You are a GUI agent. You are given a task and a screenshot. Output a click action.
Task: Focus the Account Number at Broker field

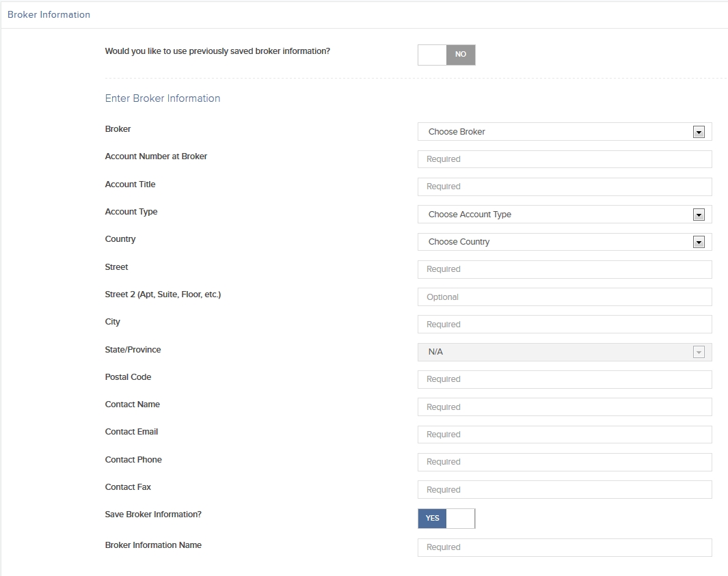(x=565, y=159)
